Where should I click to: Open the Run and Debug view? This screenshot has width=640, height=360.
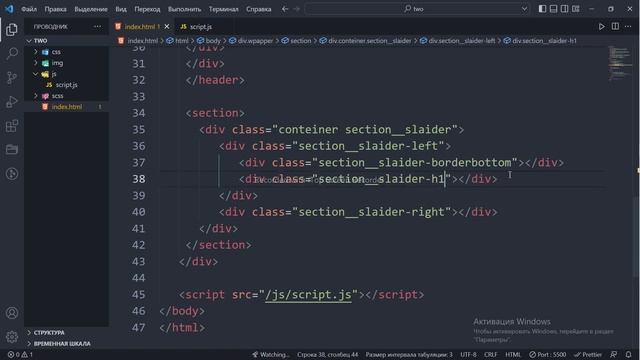pyautogui.click(x=12, y=102)
